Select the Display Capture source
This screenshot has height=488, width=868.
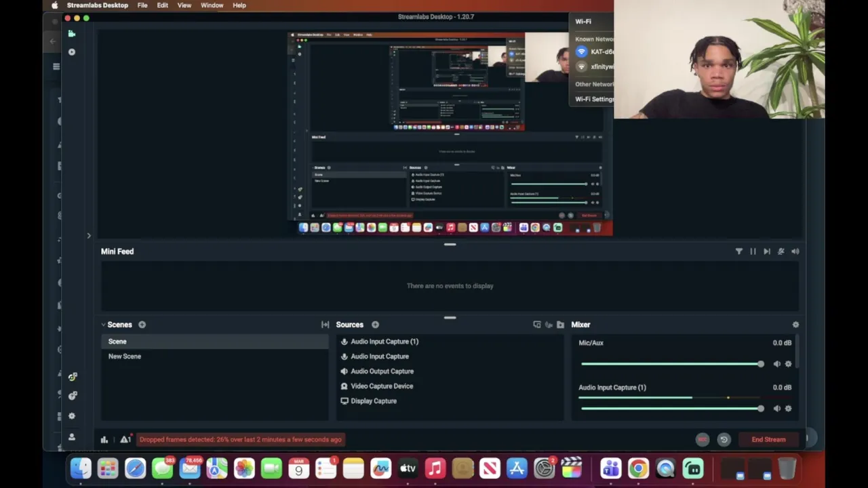[450, 401]
